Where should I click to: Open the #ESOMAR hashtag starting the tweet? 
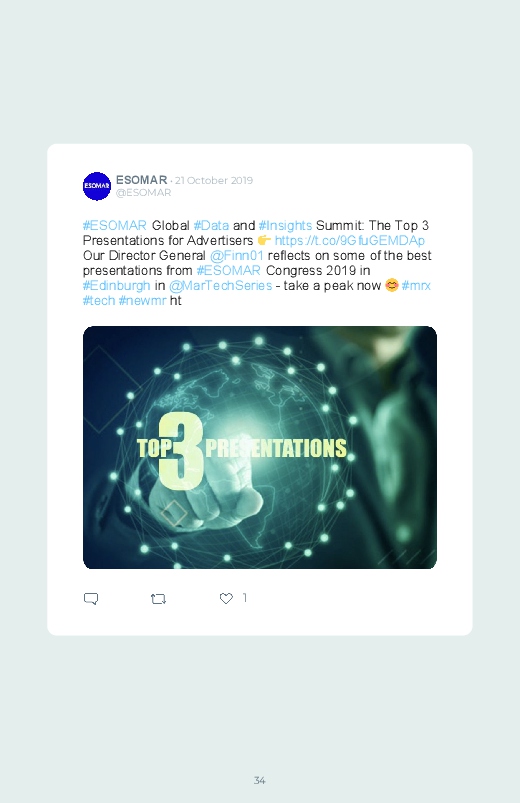point(115,225)
